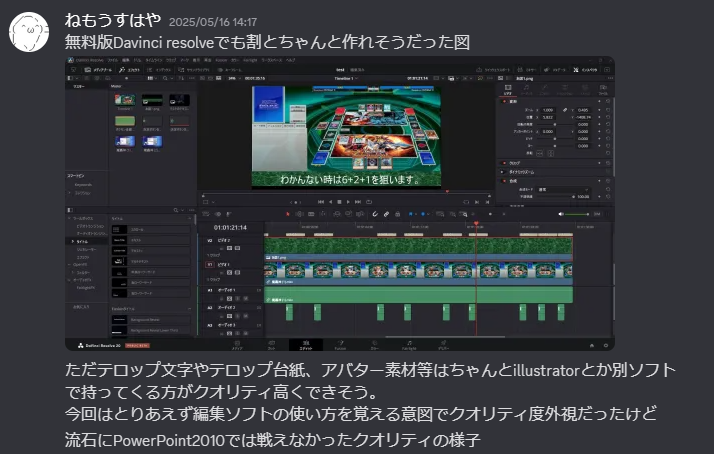Toggle the DIM audio button
Screen dimensions: 714x454
click(597, 214)
